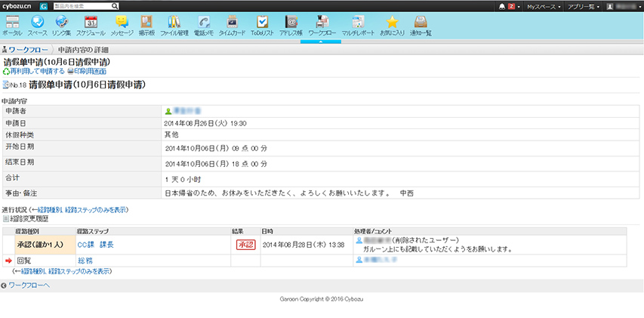This screenshot has width=644, height=318.
Task: Click the approval date 2014年08月28日(木) 13:38
Action: (x=304, y=245)
